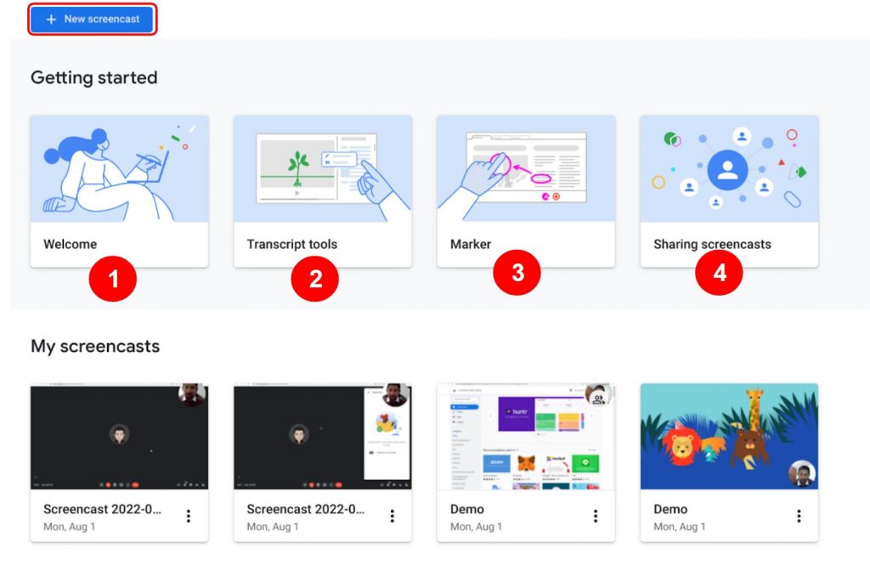Click the New screencast button
The height and width of the screenshot is (588, 870).
tap(92, 19)
